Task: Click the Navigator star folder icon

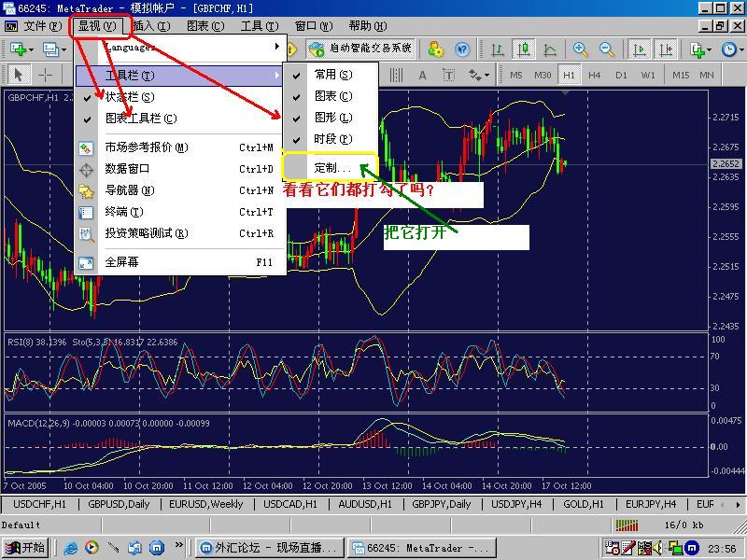Action: [x=86, y=190]
